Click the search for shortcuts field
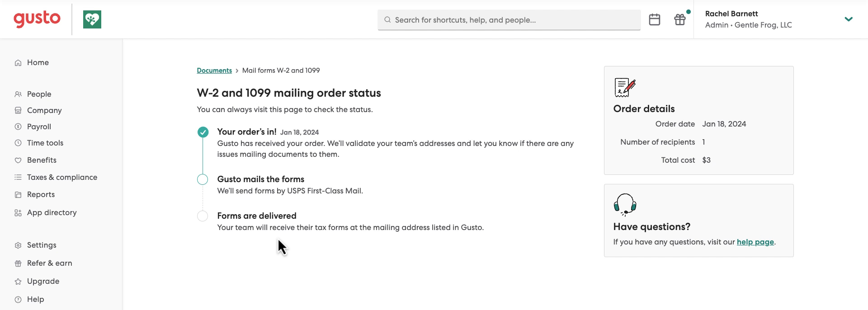868x310 pixels. [509, 20]
